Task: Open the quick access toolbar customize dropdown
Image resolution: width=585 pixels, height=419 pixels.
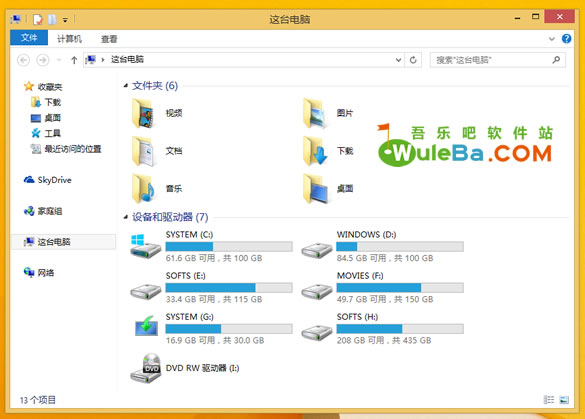Action: click(x=65, y=20)
